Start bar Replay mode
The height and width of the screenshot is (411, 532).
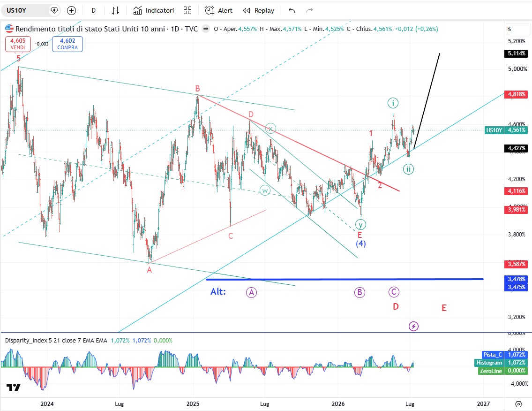point(259,10)
